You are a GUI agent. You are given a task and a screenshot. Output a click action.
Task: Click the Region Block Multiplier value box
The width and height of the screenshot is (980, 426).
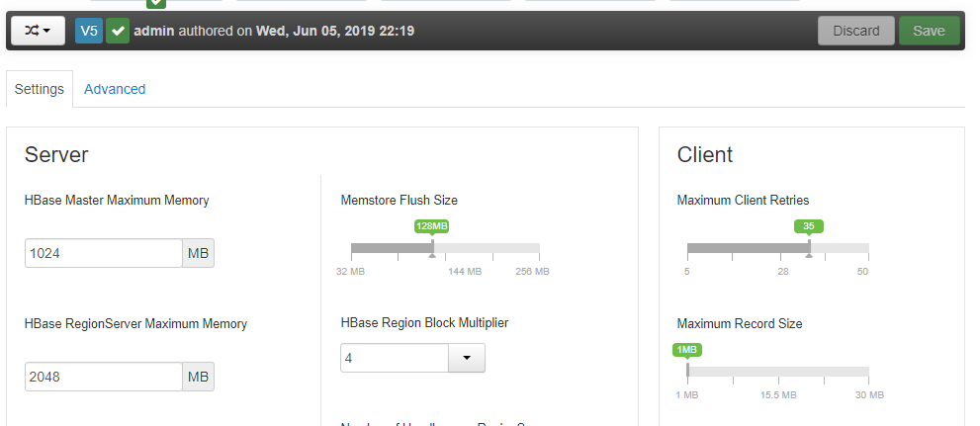(395, 358)
